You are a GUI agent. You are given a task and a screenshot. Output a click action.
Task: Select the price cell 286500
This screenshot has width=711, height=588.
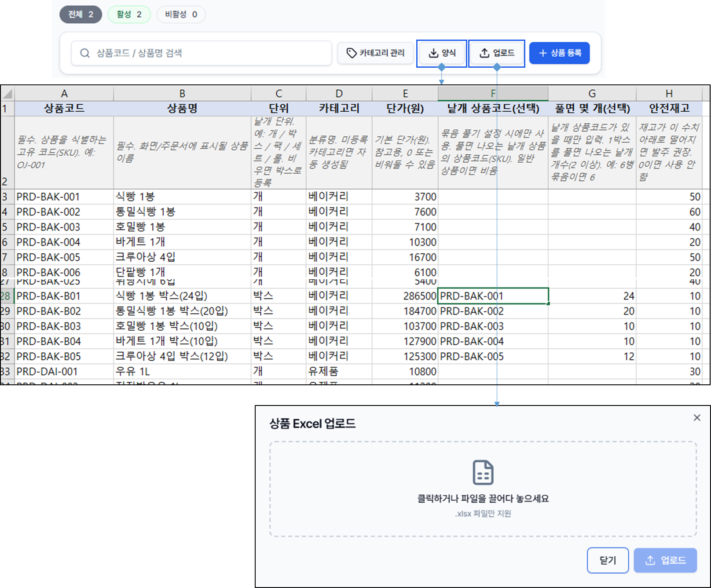tap(405, 296)
